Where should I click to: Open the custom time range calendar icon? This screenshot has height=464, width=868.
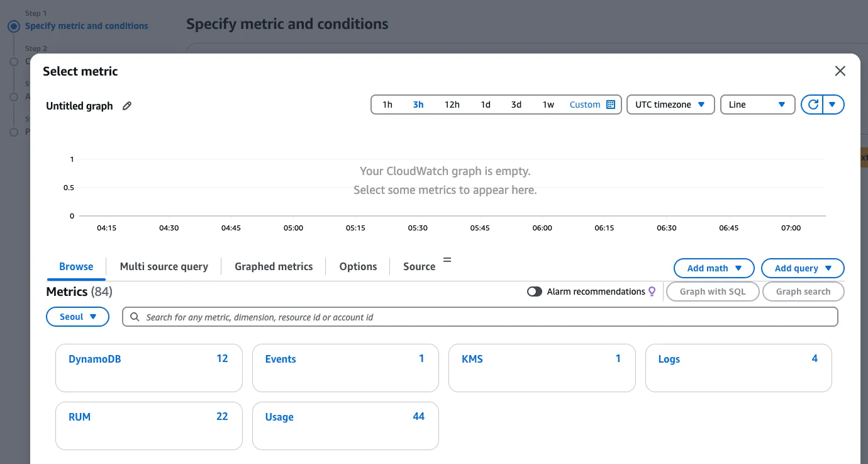click(610, 105)
